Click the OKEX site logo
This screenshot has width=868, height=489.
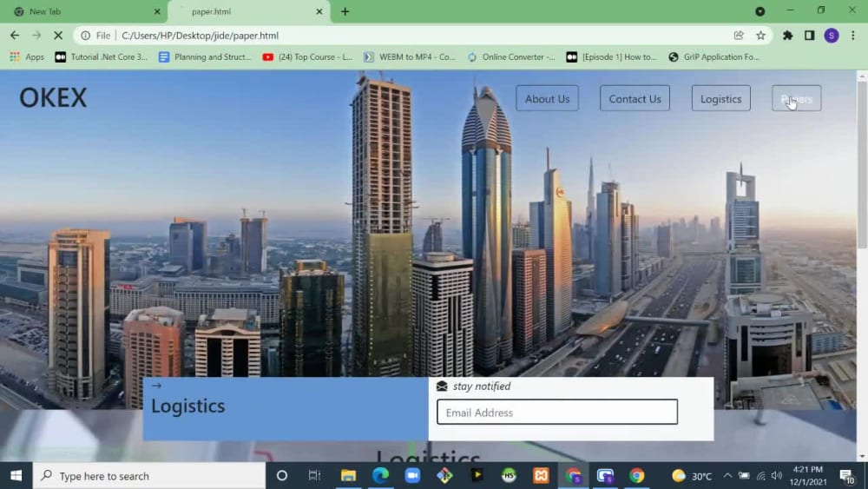click(53, 98)
